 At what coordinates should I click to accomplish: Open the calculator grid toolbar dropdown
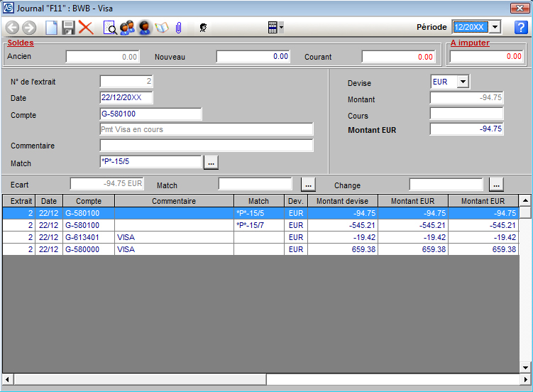275,28
